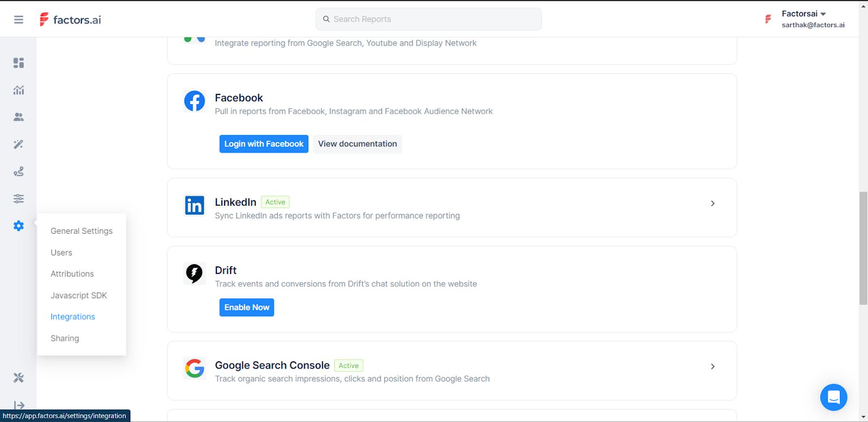This screenshot has height=422, width=868.
Task: Open the magic wand icon in sidebar
Action: pyautogui.click(x=18, y=144)
